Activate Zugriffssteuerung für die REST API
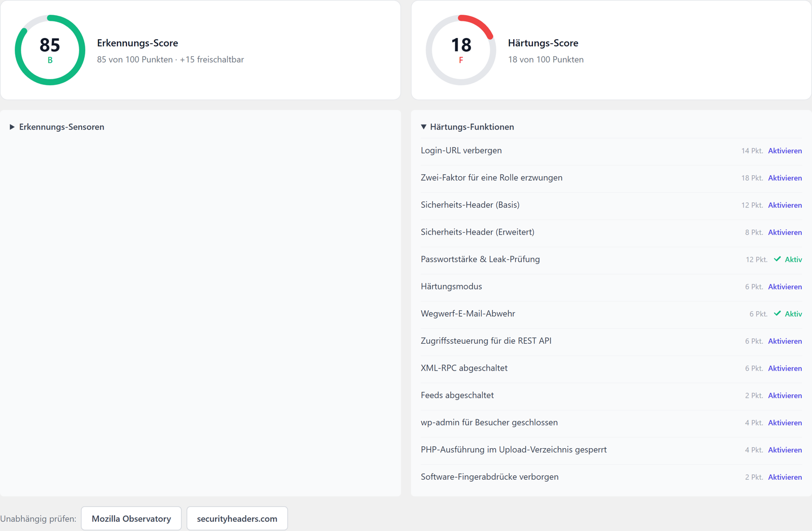812x531 pixels. point(785,341)
